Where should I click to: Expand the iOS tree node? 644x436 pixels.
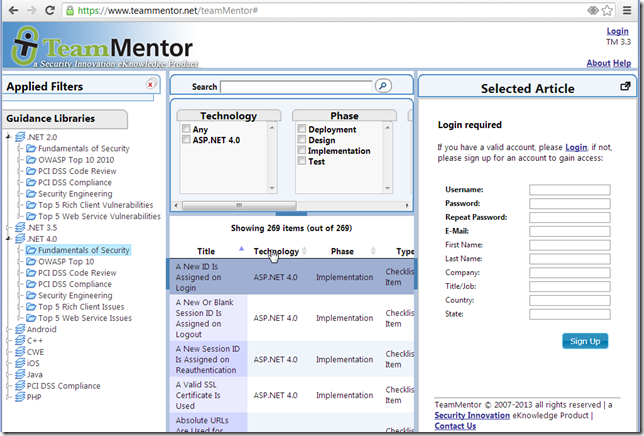[9, 363]
